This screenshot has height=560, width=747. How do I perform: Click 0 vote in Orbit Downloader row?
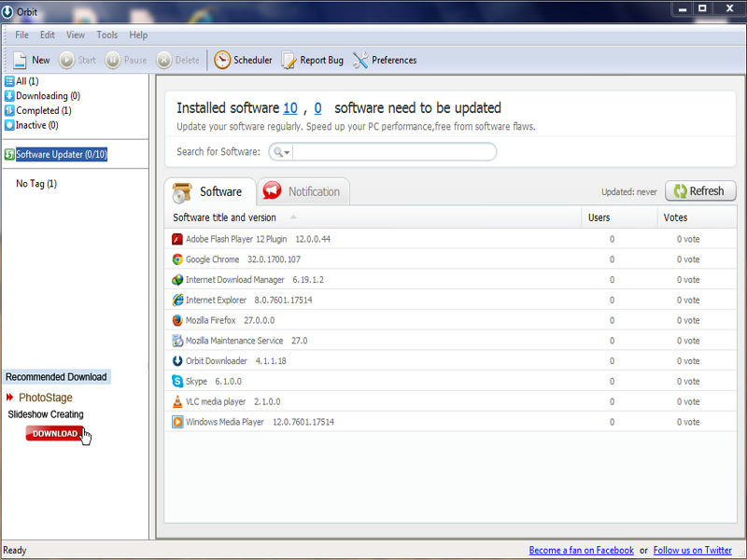688,361
